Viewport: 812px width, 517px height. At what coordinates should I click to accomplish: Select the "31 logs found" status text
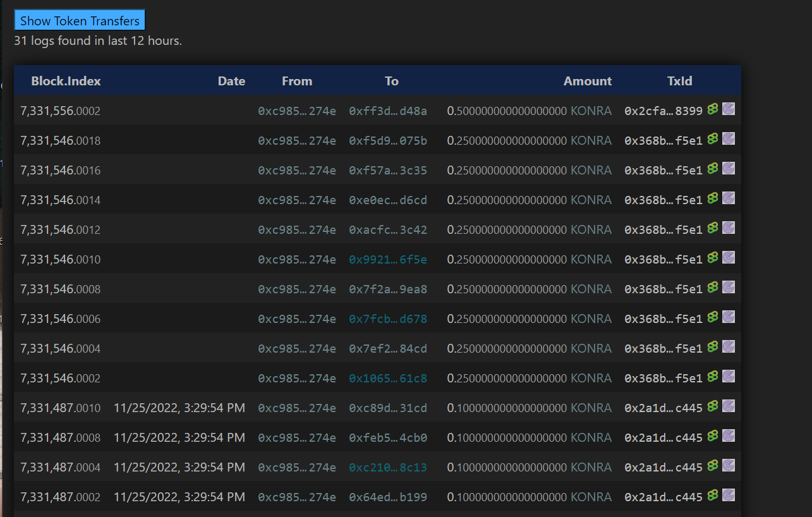98,41
